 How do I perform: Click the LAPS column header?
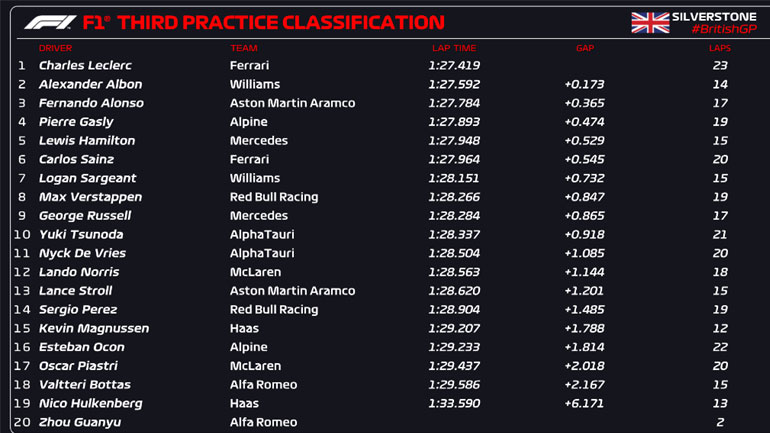[x=720, y=48]
